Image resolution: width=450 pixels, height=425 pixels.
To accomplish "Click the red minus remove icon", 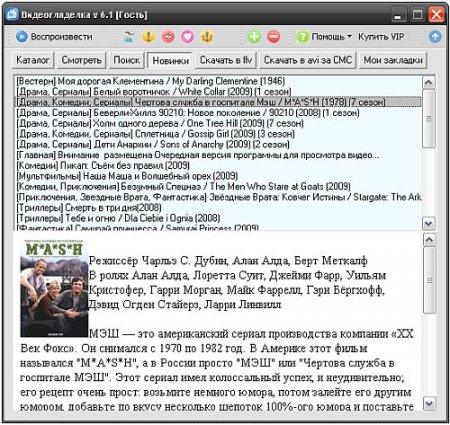I will point(274,36).
